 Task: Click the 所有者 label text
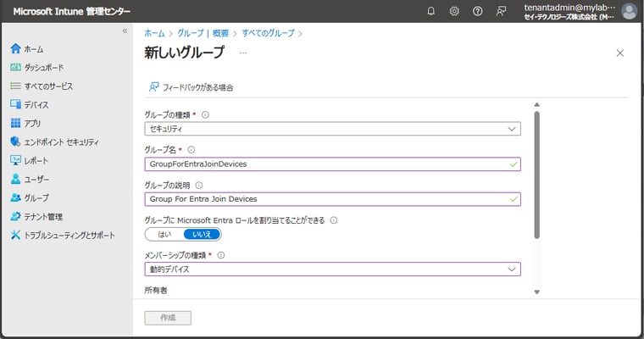pos(156,290)
